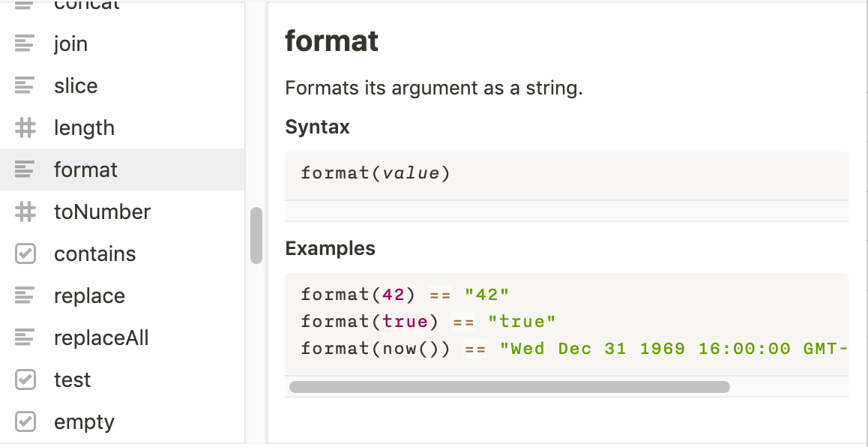Image resolution: width=868 pixels, height=447 pixels.
Task: Click the sidebar vertical scrollbar thumb
Action: [256, 235]
